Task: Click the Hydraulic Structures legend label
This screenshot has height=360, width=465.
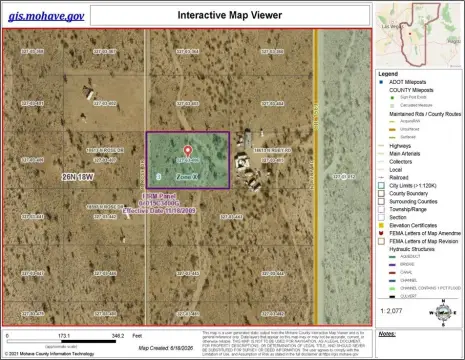Action: click(412, 249)
